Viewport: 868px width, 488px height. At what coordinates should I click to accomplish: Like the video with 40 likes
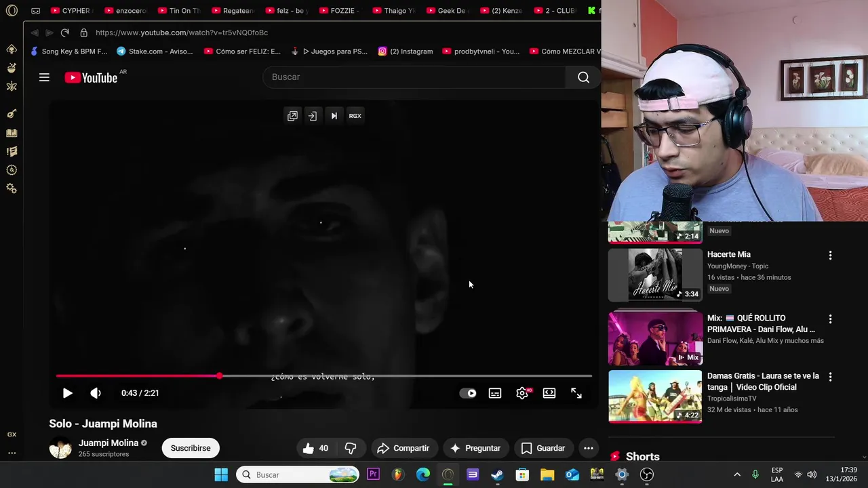coord(315,448)
